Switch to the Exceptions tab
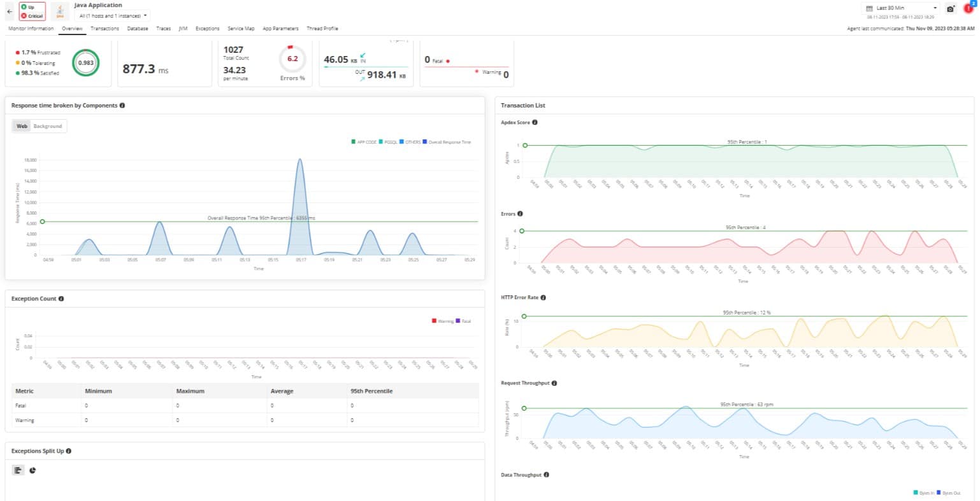Image resolution: width=980 pixels, height=501 pixels. 207,29
